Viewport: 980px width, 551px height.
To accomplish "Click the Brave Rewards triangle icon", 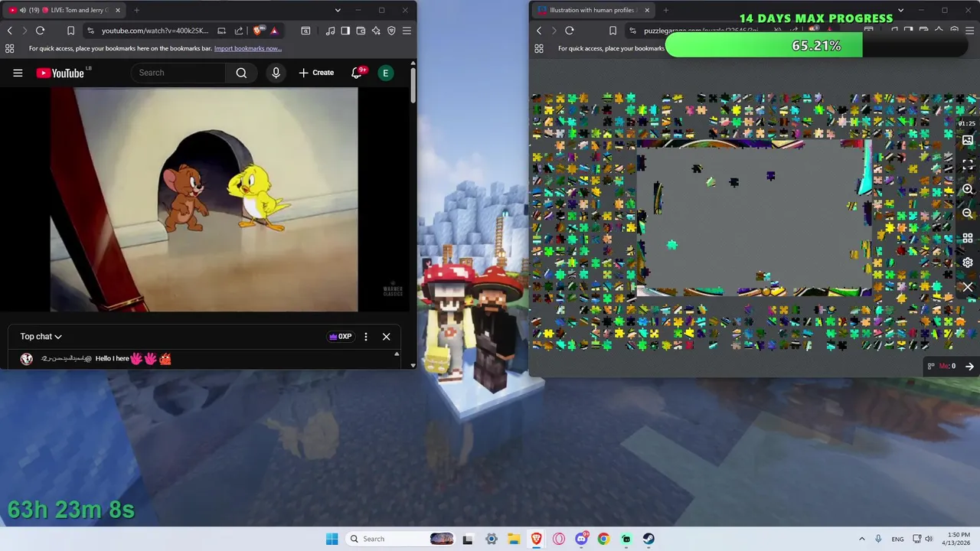I will (273, 31).
